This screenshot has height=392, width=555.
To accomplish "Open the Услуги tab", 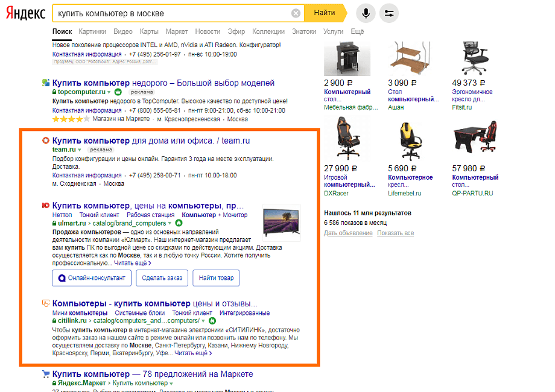I will [x=334, y=31].
